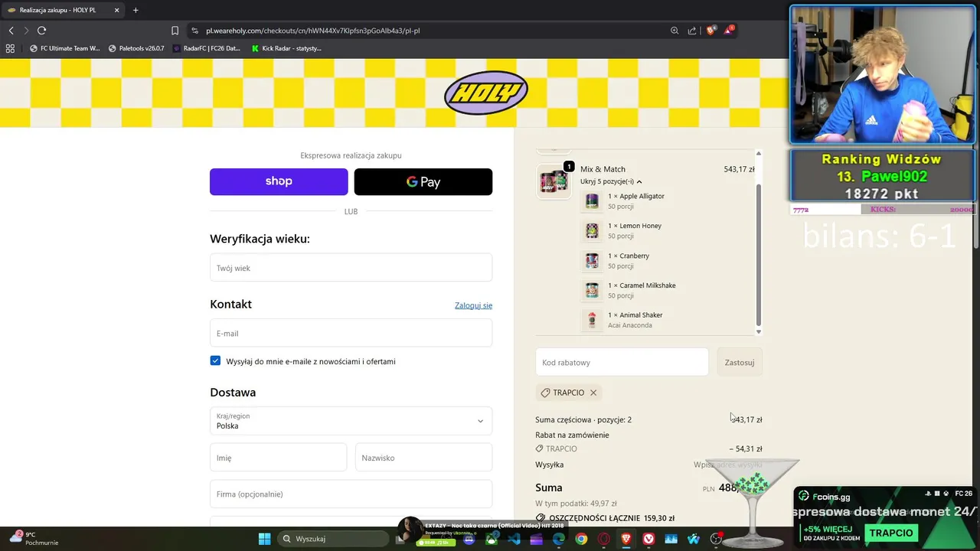Viewport: 980px width, 551px height.
Task: Click the Lemon Honey item thumbnail
Action: (x=592, y=230)
